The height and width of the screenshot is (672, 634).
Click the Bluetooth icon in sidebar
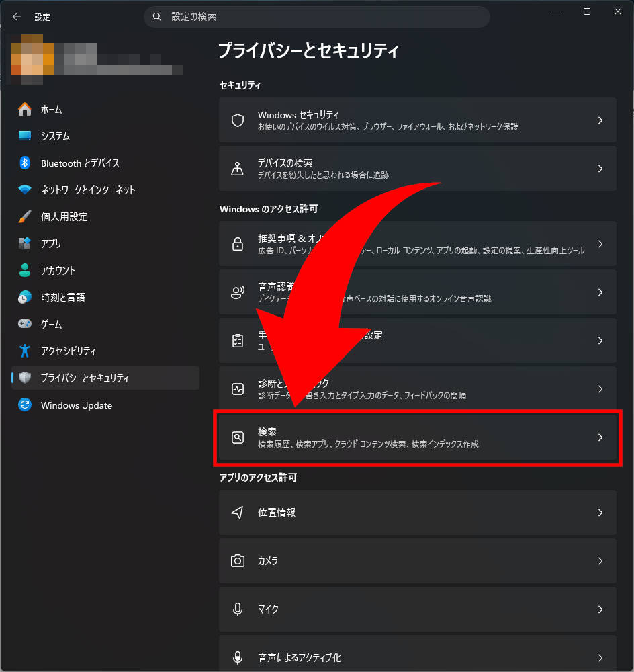point(25,163)
